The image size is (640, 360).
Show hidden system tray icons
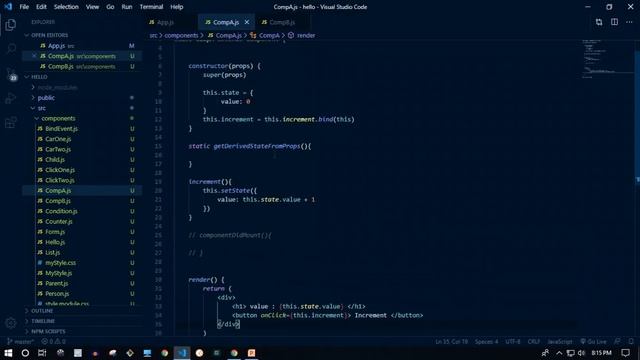[559, 353]
